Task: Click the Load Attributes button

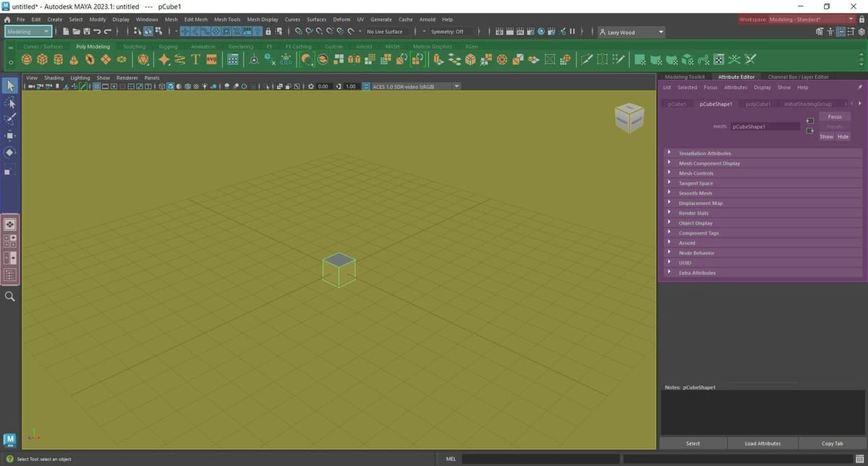Action: [762, 443]
